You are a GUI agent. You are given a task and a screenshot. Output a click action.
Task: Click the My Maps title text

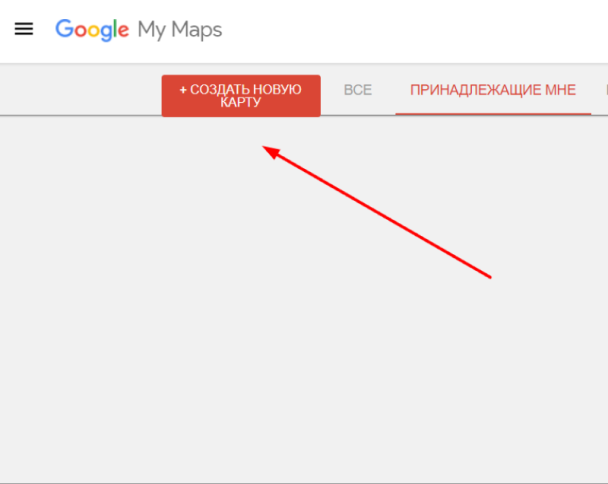tap(180, 30)
